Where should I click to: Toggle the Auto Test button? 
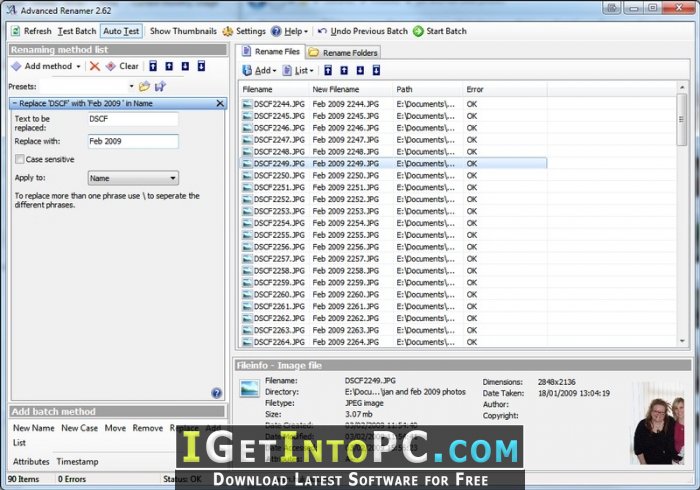[x=121, y=31]
